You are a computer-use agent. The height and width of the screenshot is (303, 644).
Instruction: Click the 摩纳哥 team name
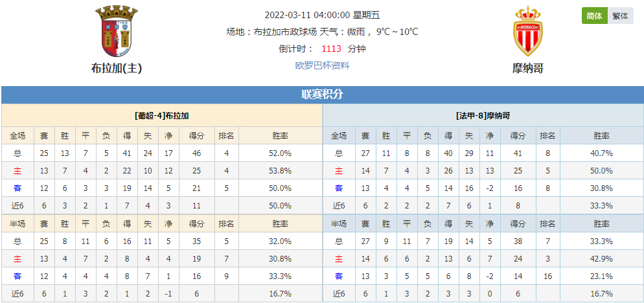pyautogui.click(x=528, y=68)
